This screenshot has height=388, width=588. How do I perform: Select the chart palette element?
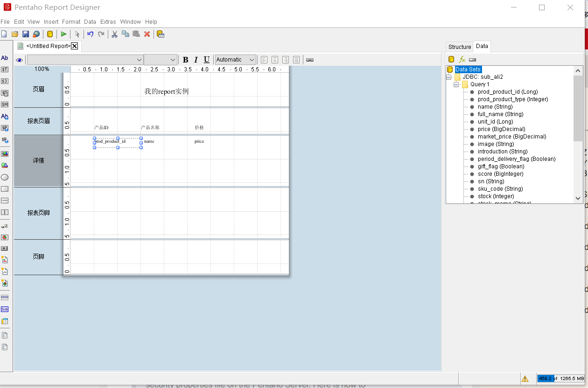5,237
